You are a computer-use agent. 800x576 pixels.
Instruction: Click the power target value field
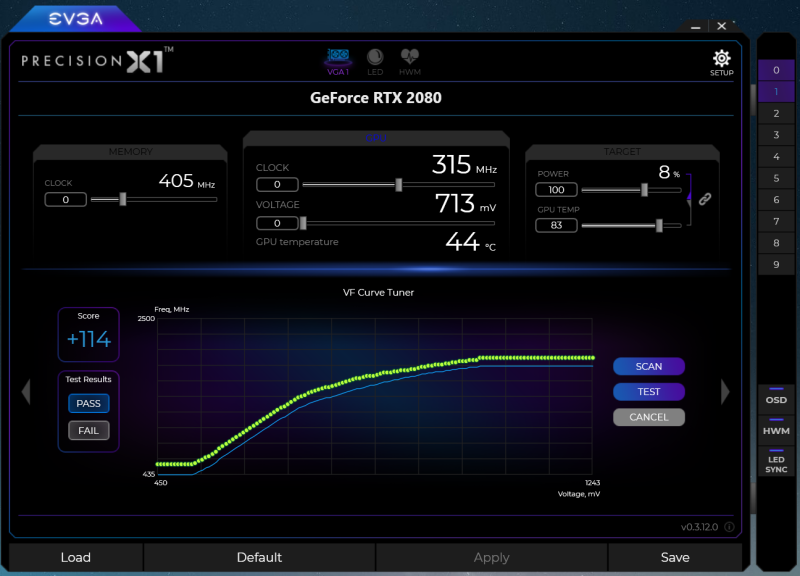556,190
